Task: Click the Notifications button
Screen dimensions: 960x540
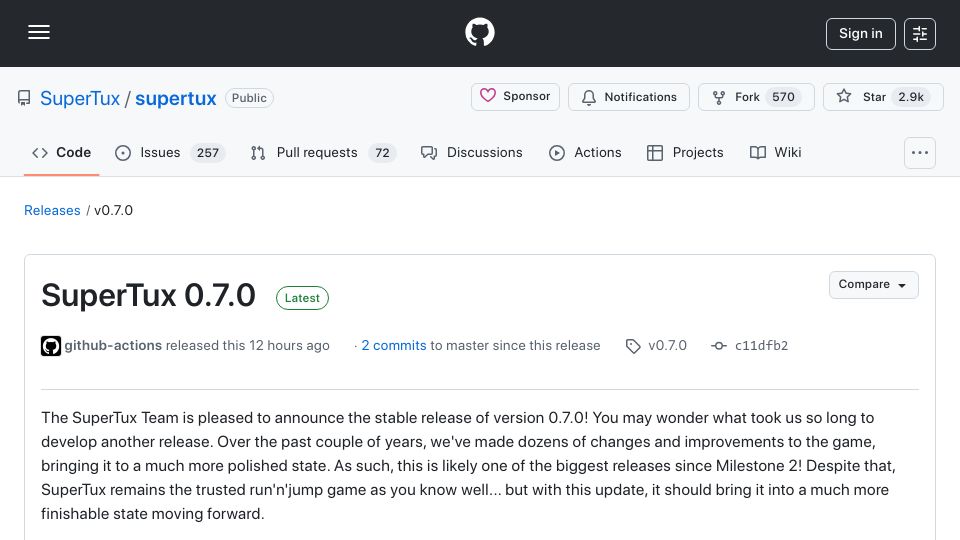Action: pos(629,97)
